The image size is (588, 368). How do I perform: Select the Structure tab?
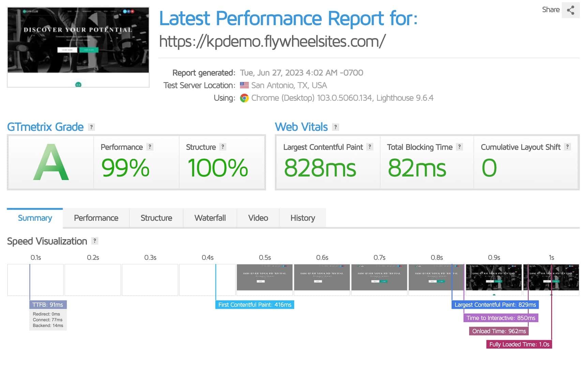(x=156, y=218)
